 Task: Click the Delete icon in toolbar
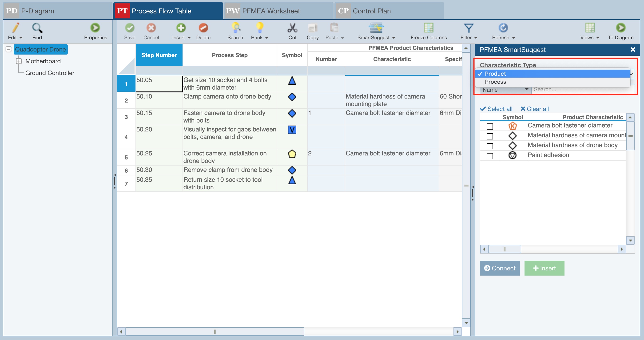(203, 28)
